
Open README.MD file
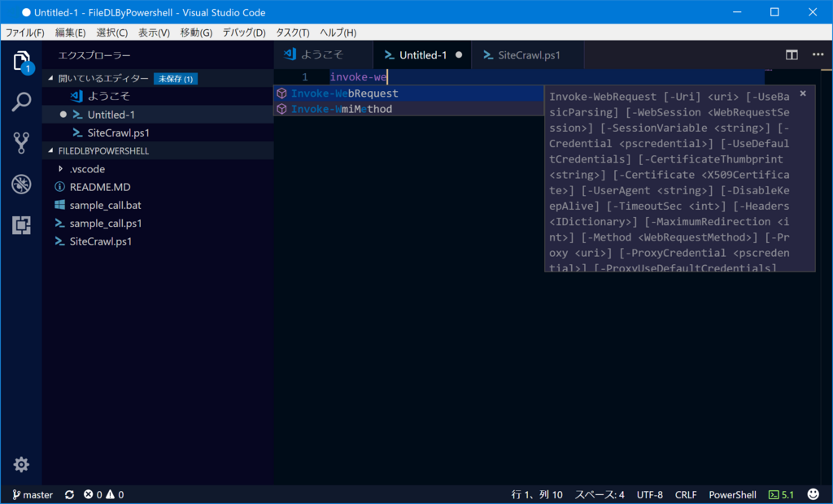coord(158,187)
